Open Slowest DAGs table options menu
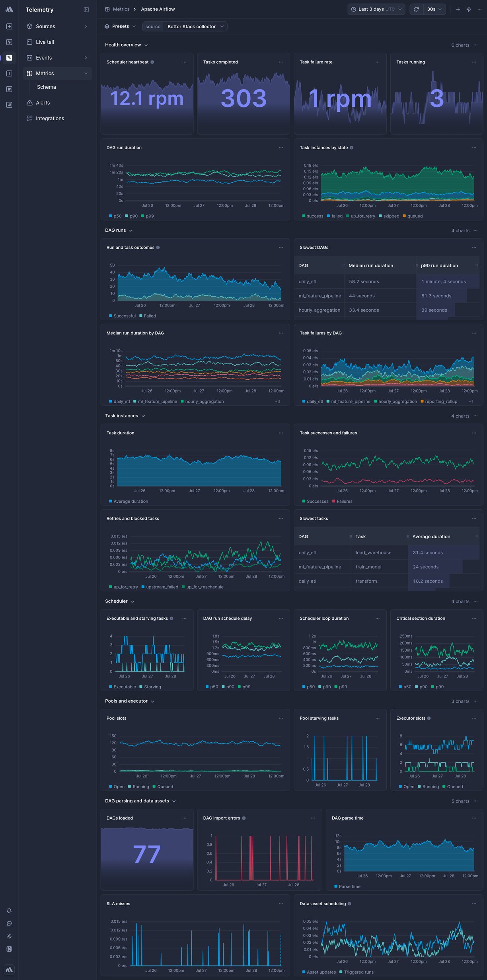The height and width of the screenshot is (980, 487). pos(474,248)
